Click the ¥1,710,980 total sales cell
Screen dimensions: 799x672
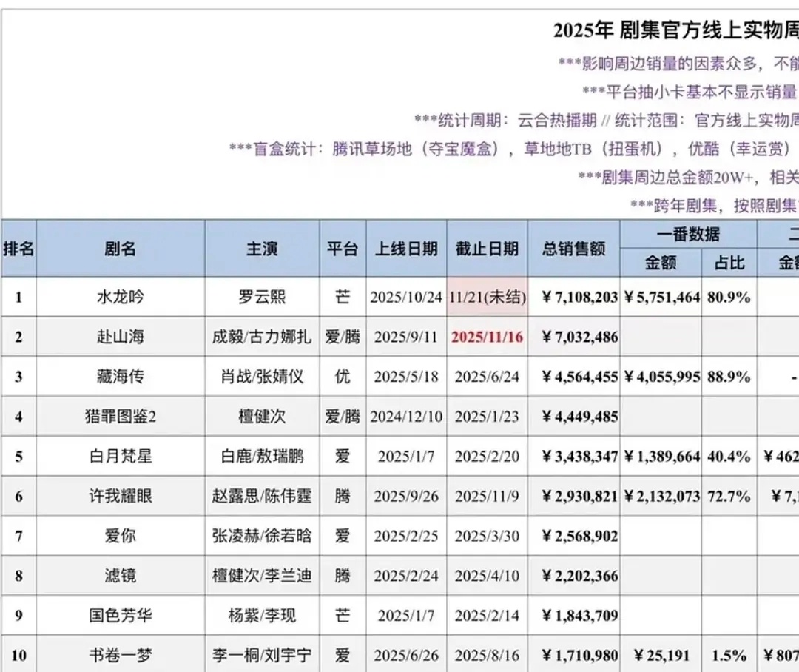coord(574,655)
